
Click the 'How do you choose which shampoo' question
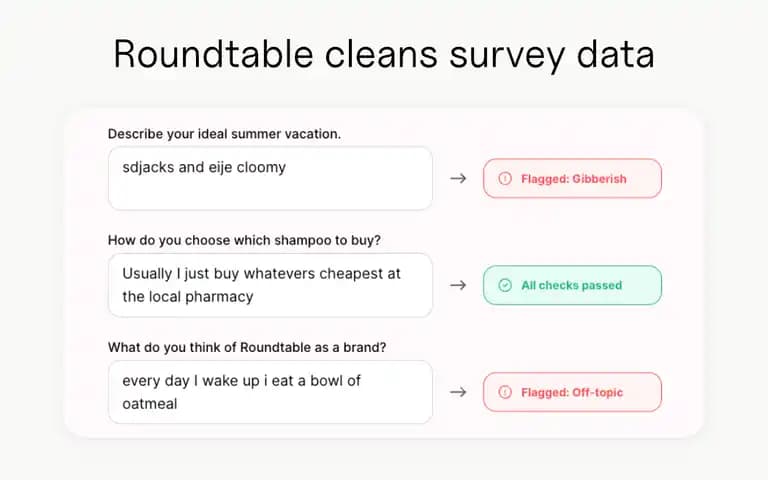pos(244,240)
